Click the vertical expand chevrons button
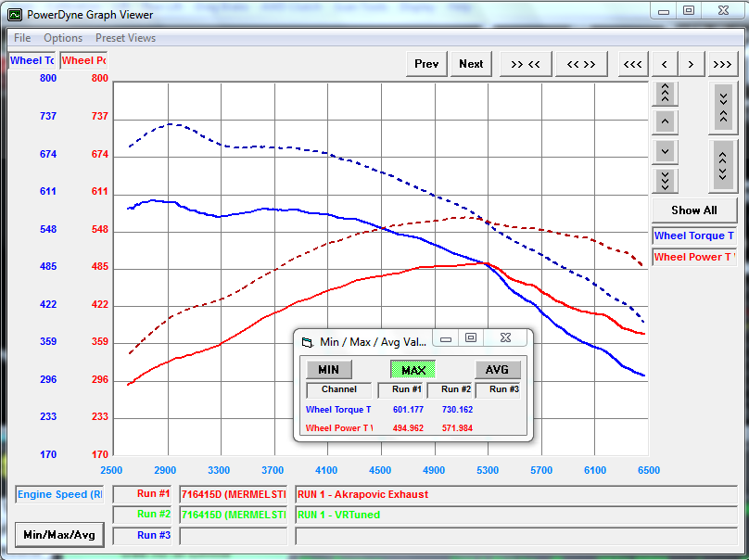The height and width of the screenshot is (560, 749). pos(723,165)
